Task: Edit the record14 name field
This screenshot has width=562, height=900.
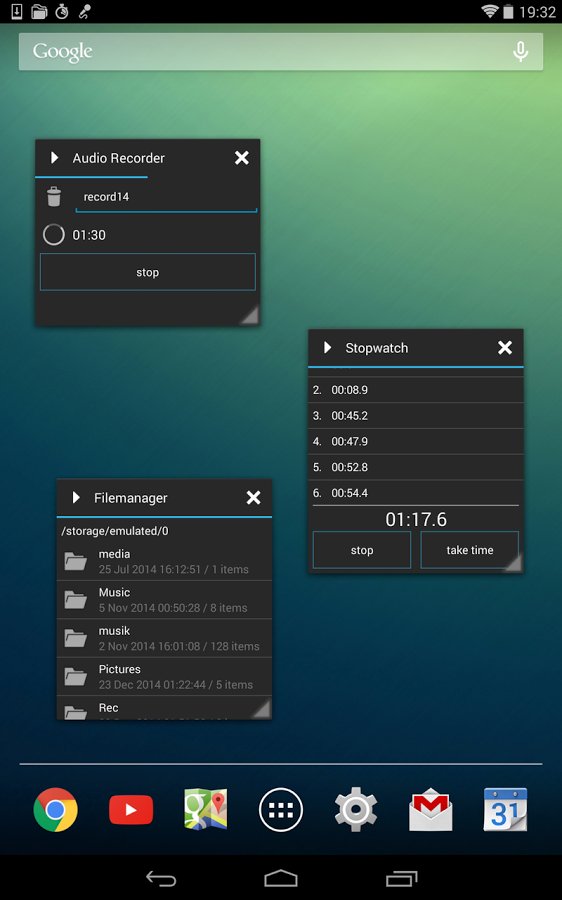Action: 166,199
